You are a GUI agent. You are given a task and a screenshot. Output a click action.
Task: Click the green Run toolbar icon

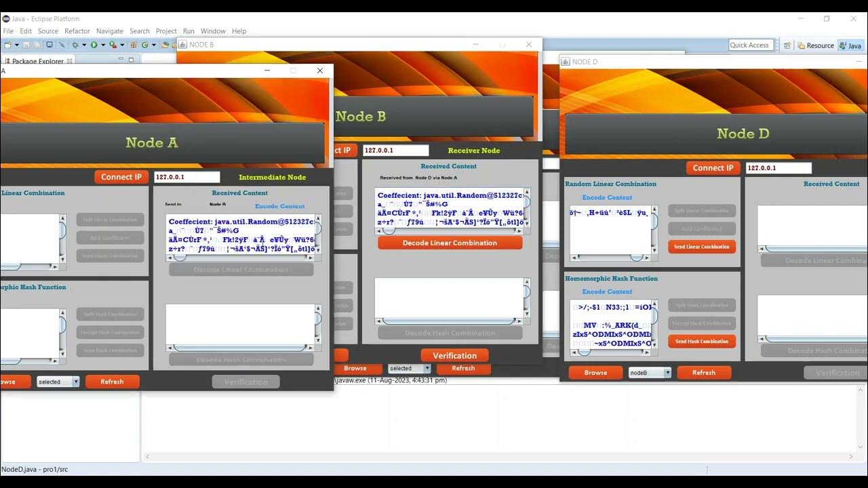click(x=94, y=45)
